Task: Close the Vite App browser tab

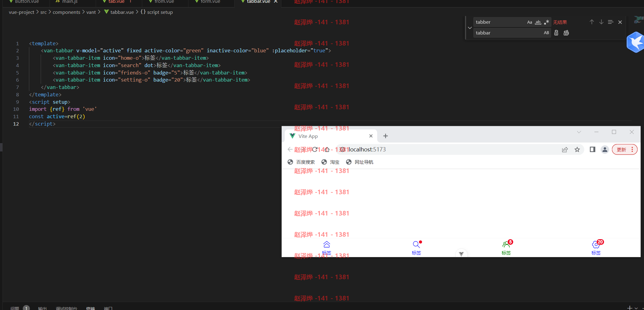Action: [371, 136]
